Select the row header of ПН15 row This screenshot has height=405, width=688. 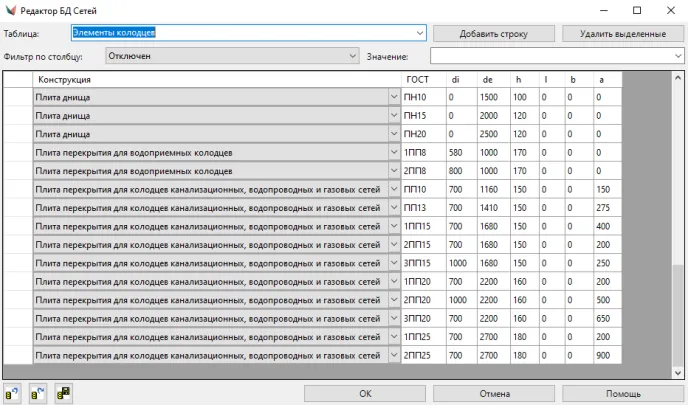pos(17,115)
